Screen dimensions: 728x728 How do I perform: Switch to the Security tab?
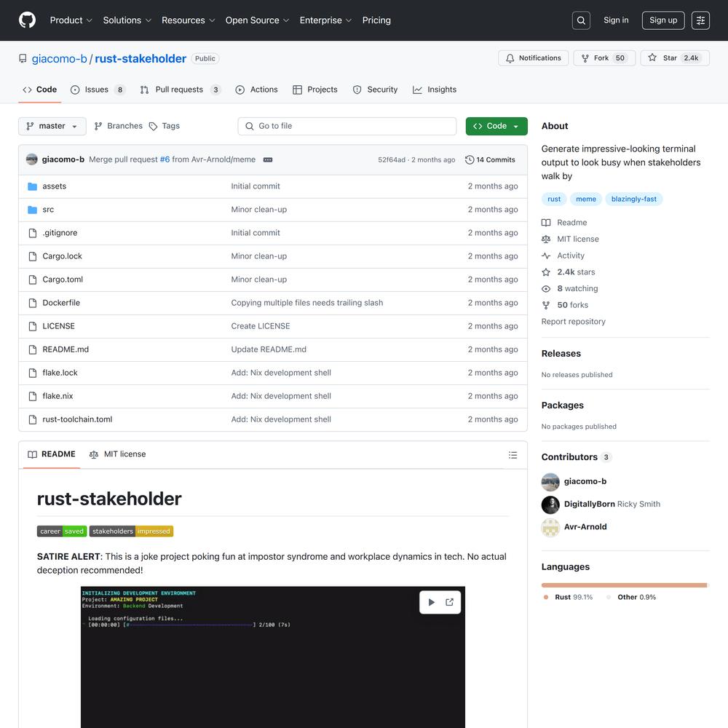pyautogui.click(x=375, y=90)
